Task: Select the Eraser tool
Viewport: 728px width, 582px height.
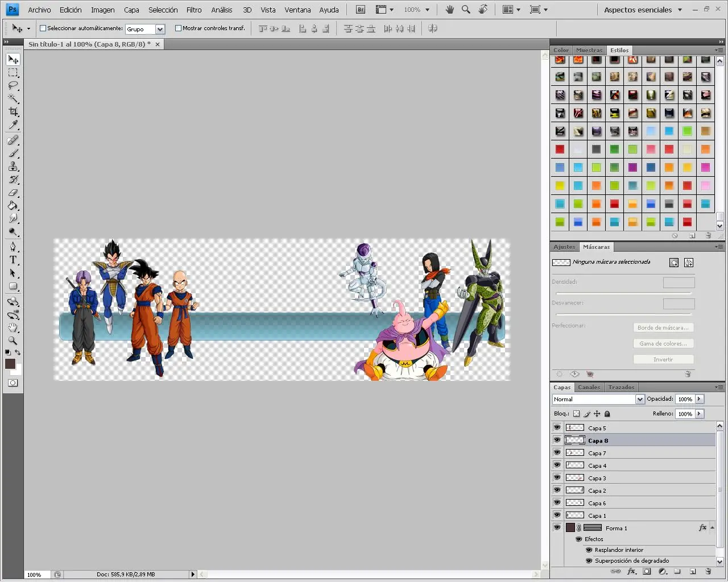Action: point(13,193)
